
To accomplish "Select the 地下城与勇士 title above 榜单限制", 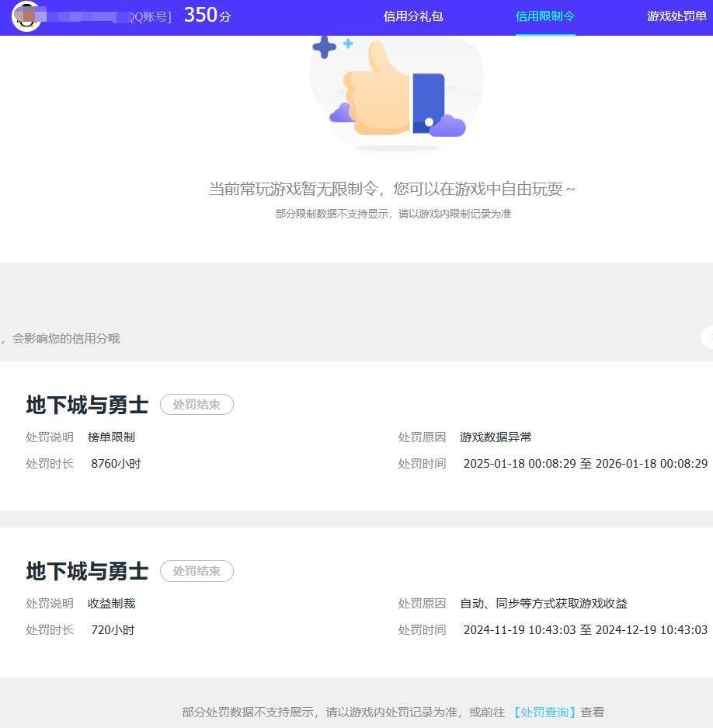I will (x=87, y=405).
